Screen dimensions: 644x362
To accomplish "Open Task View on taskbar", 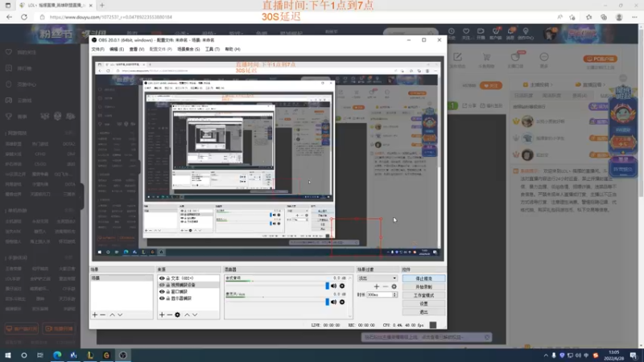I will tap(39, 355).
